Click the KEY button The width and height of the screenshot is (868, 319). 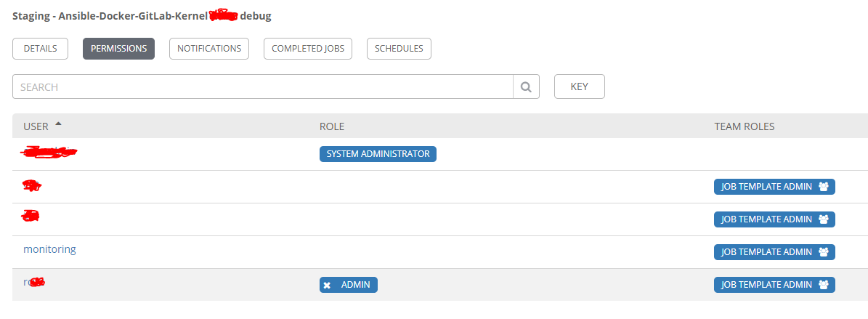click(580, 86)
